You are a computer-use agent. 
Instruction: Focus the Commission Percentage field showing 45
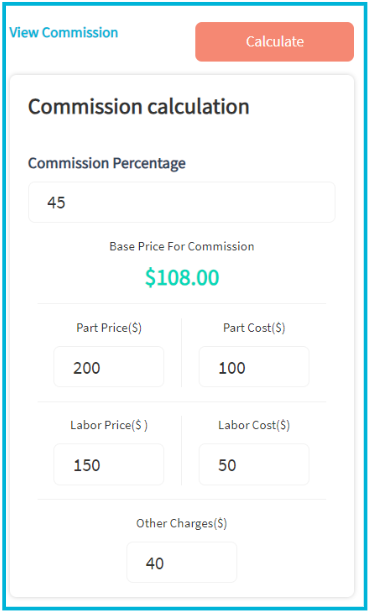182,203
